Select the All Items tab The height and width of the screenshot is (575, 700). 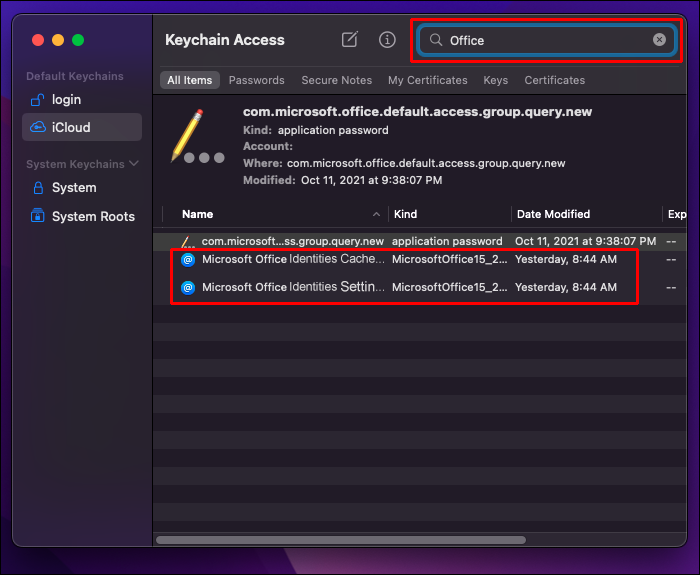(x=189, y=80)
